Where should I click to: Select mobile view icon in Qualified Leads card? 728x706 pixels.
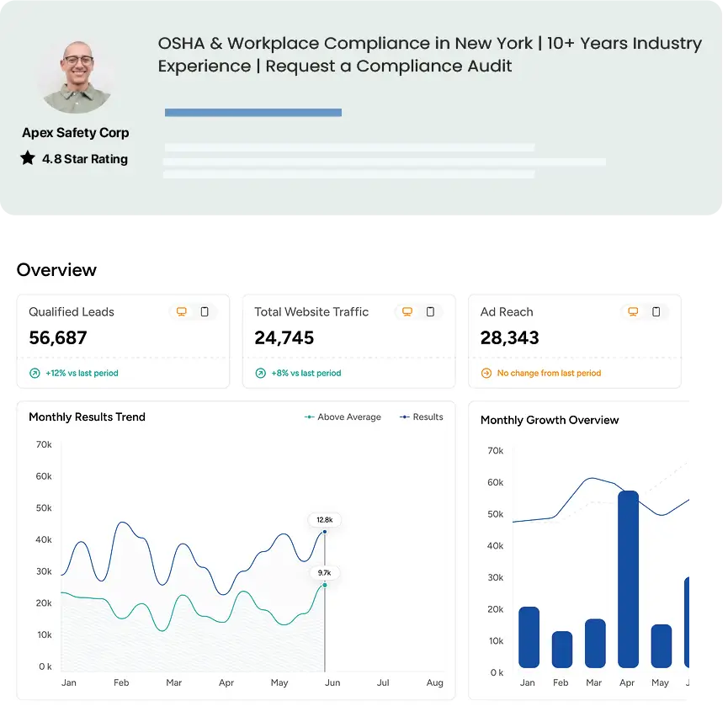[x=205, y=312]
